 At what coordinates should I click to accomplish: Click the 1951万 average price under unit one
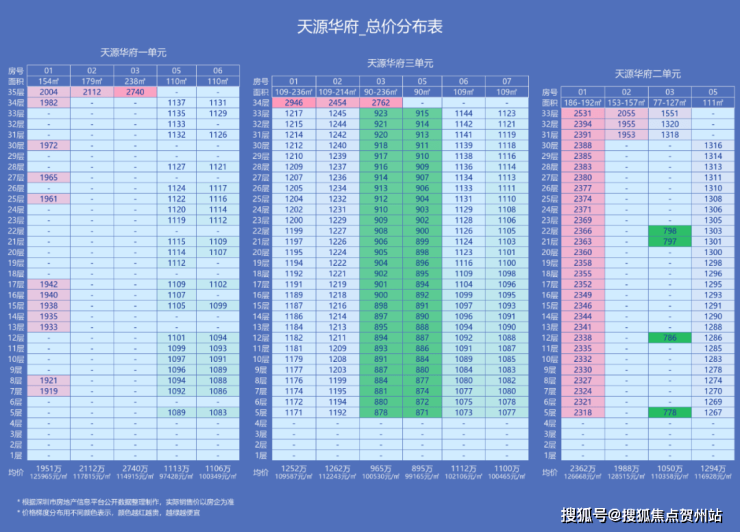(x=49, y=468)
